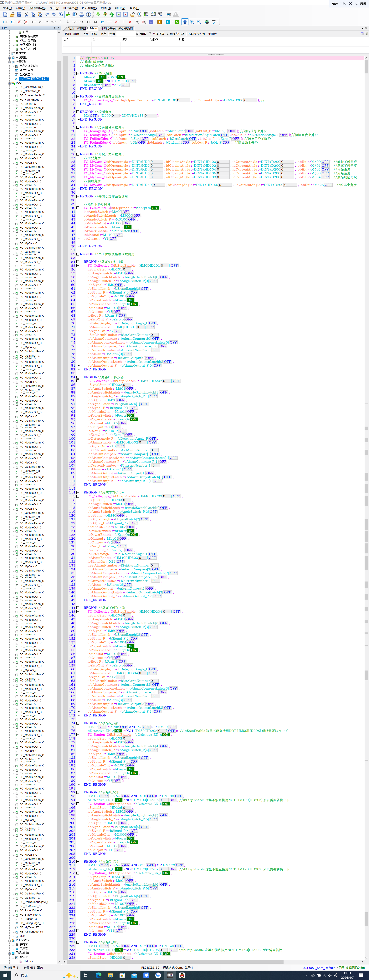Toggle the 切换行注释 line comment button
The width and height of the screenshot is (369, 980).
pyautogui.click(x=175, y=34)
